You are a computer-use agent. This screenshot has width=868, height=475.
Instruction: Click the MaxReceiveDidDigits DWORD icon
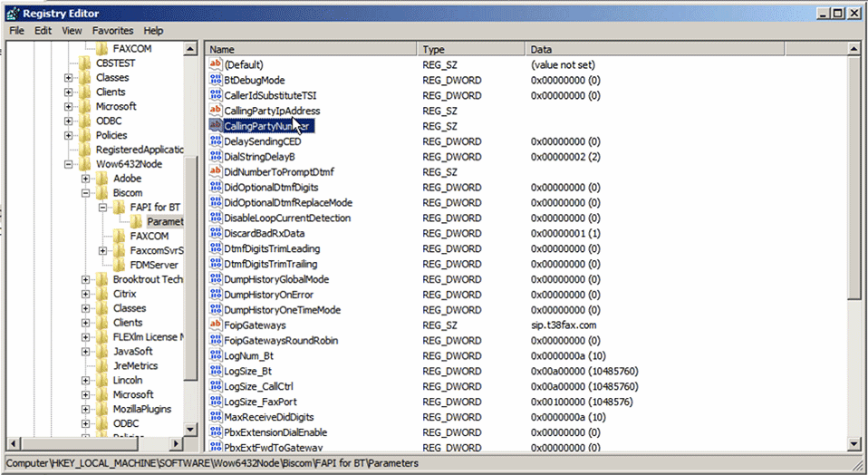coord(216,417)
